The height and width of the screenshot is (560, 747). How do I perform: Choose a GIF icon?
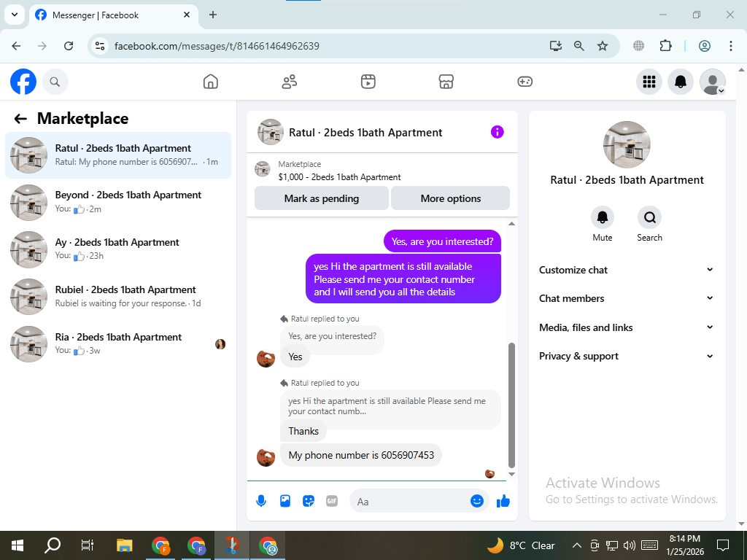click(x=332, y=501)
